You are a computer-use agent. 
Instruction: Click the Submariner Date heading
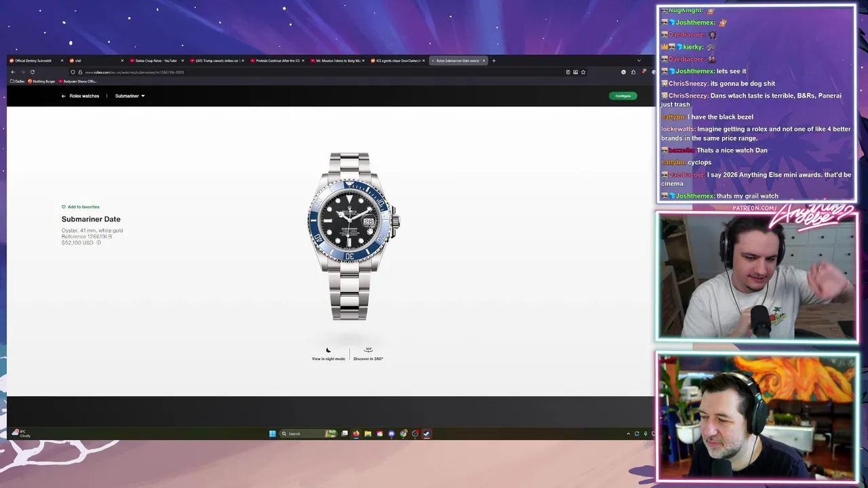pos(91,219)
